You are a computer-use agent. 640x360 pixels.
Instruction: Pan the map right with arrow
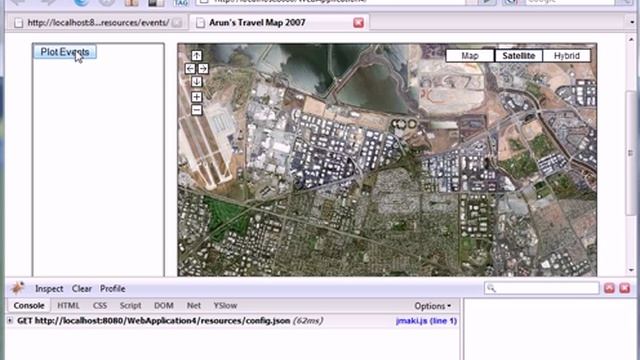pos(203,69)
